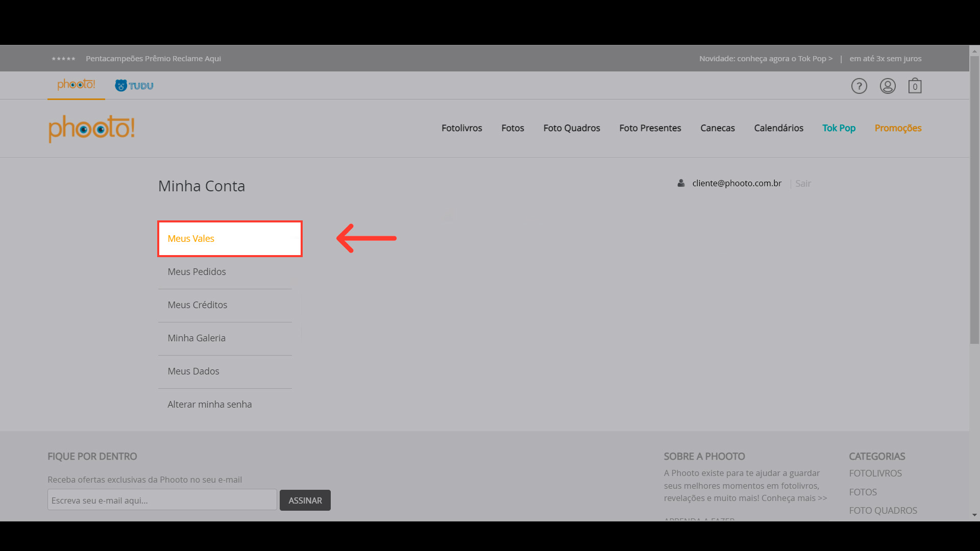
Task: Click the five-star rating icon
Action: [x=63, y=59]
